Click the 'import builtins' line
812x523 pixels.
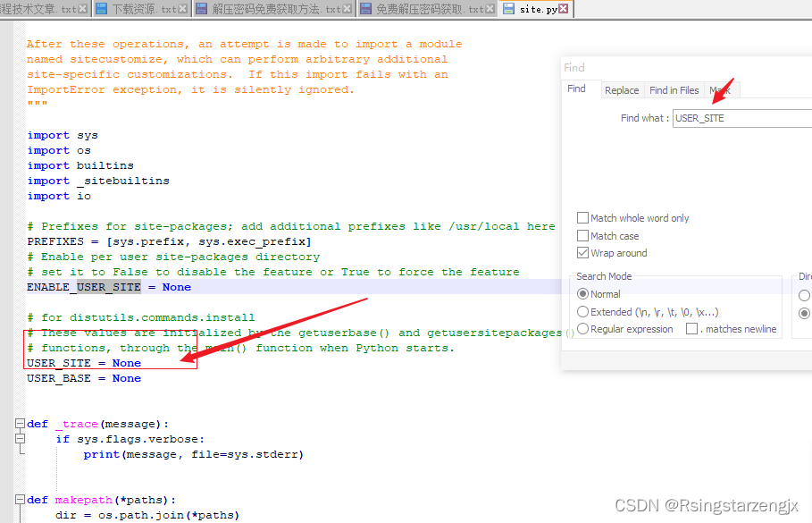[x=80, y=165]
